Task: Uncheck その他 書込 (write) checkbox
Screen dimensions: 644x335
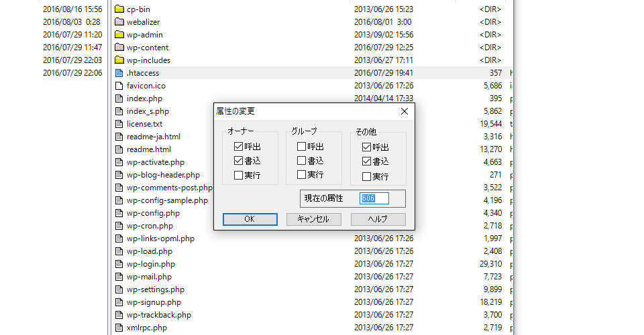Action: pyautogui.click(x=366, y=161)
